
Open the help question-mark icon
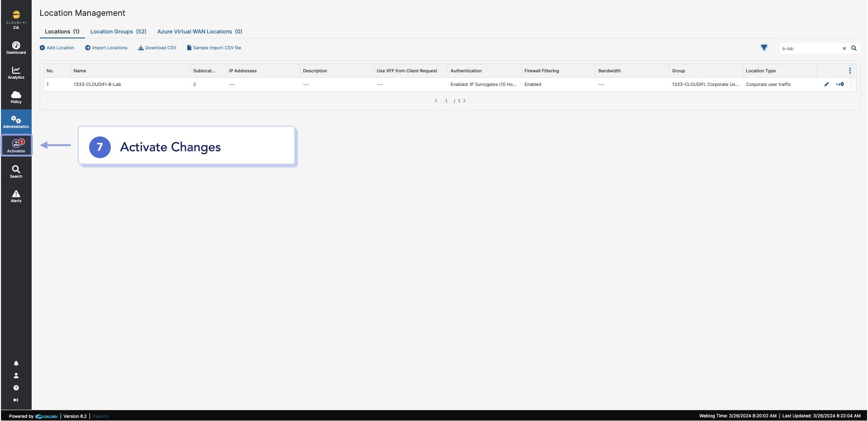pos(16,388)
